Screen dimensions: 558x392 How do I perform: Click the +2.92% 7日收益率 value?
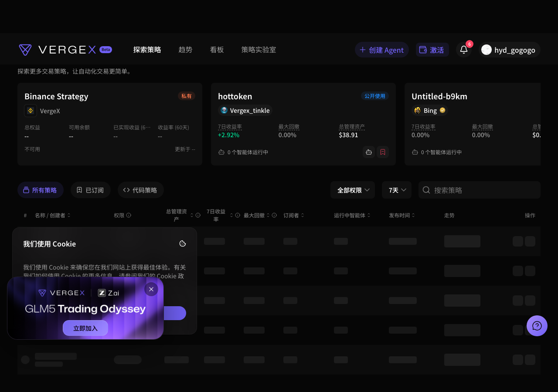coord(229,135)
